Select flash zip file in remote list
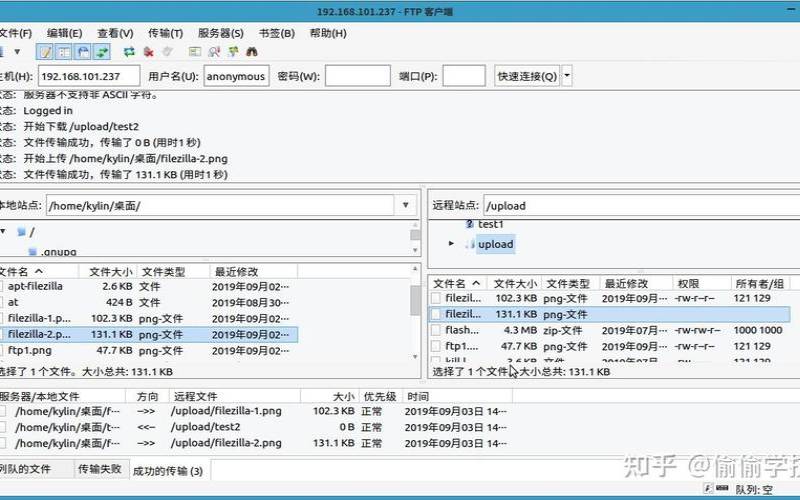 click(x=463, y=330)
